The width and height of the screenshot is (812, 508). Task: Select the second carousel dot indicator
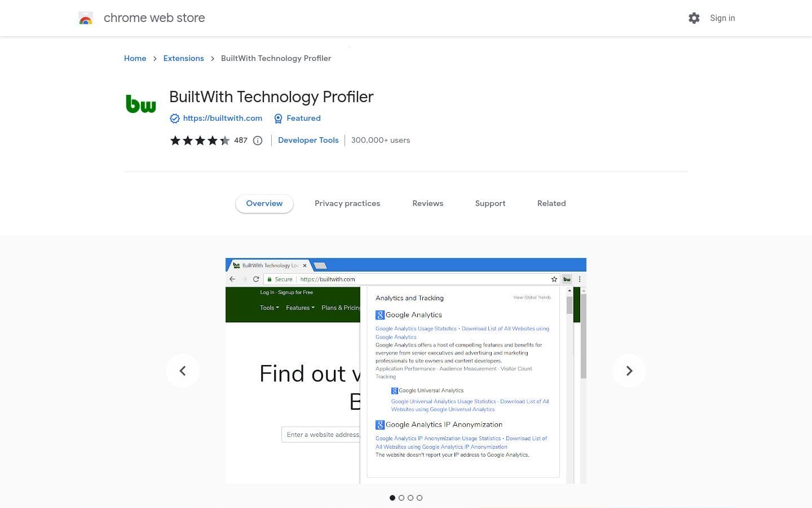[401, 498]
